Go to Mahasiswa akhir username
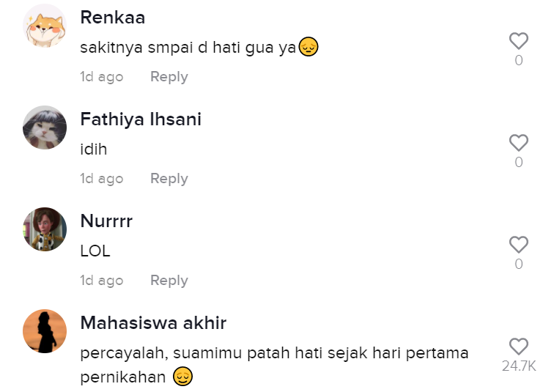 153,323
